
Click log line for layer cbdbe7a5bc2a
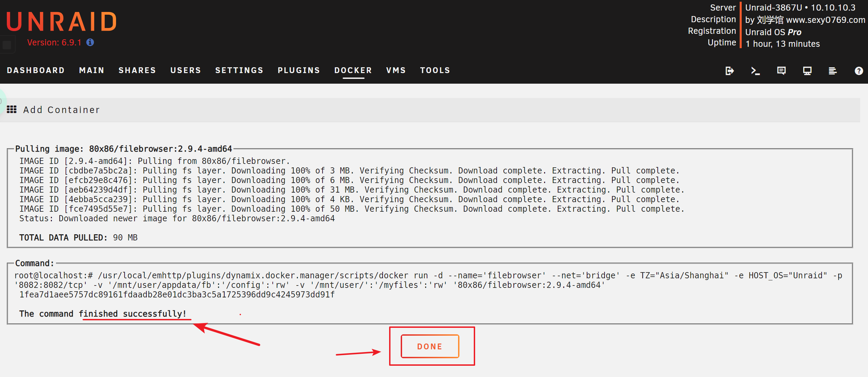[x=349, y=170]
